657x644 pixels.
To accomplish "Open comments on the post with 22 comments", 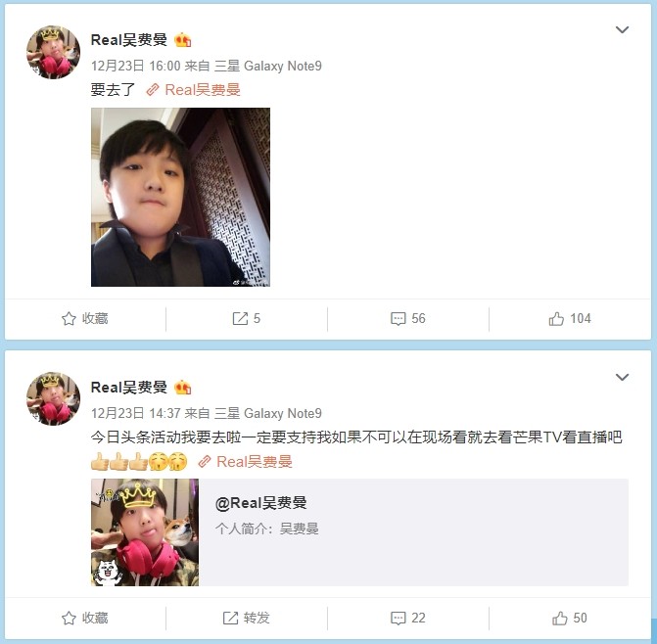I will point(407,618).
